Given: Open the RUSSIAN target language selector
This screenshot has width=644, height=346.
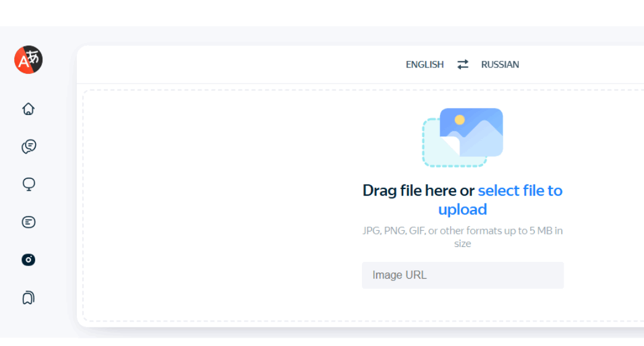Looking at the screenshot, I should [500, 64].
